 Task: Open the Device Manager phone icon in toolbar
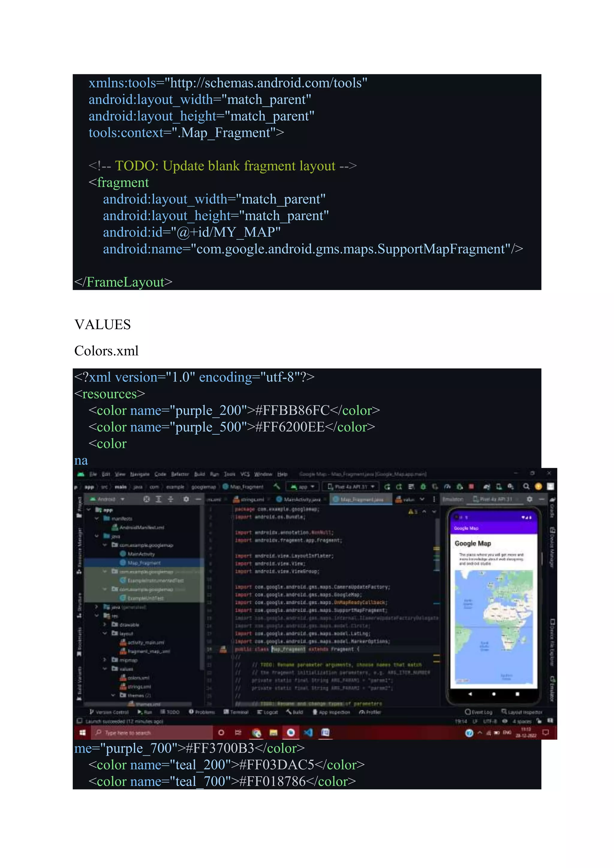[x=499, y=486]
